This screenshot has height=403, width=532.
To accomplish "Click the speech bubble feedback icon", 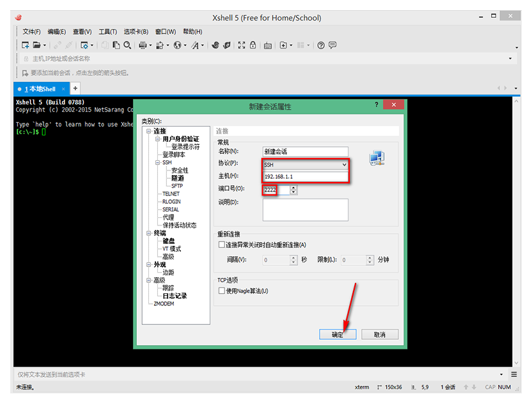I will click(x=332, y=45).
